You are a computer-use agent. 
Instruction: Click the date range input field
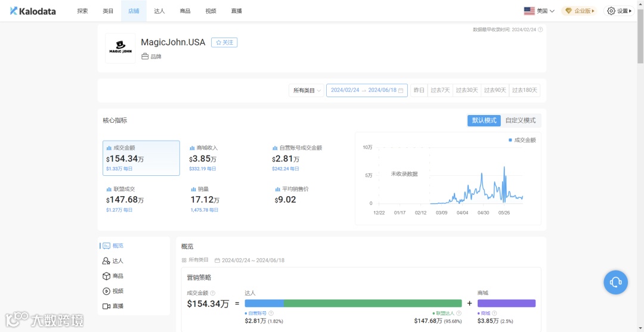(367, 90)
